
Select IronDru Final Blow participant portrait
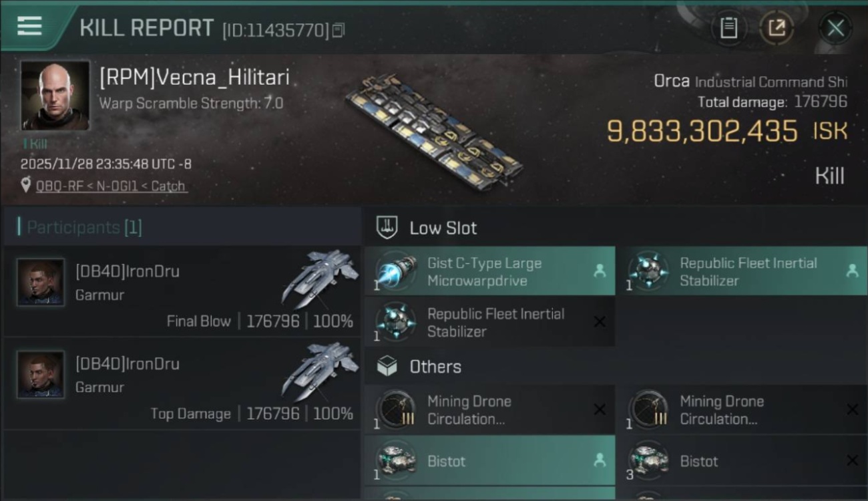tap(41, 282)
